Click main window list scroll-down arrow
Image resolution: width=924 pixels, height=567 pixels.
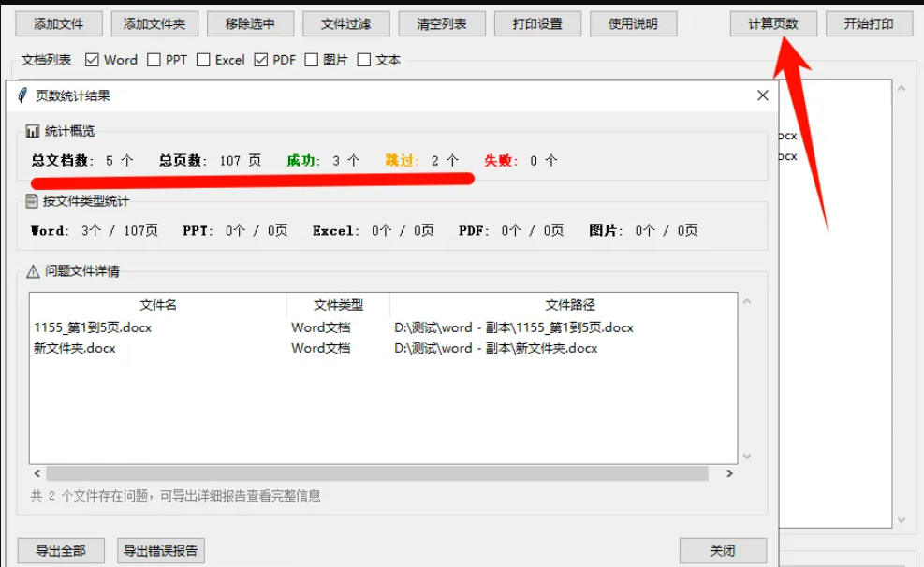pos(902,520)
